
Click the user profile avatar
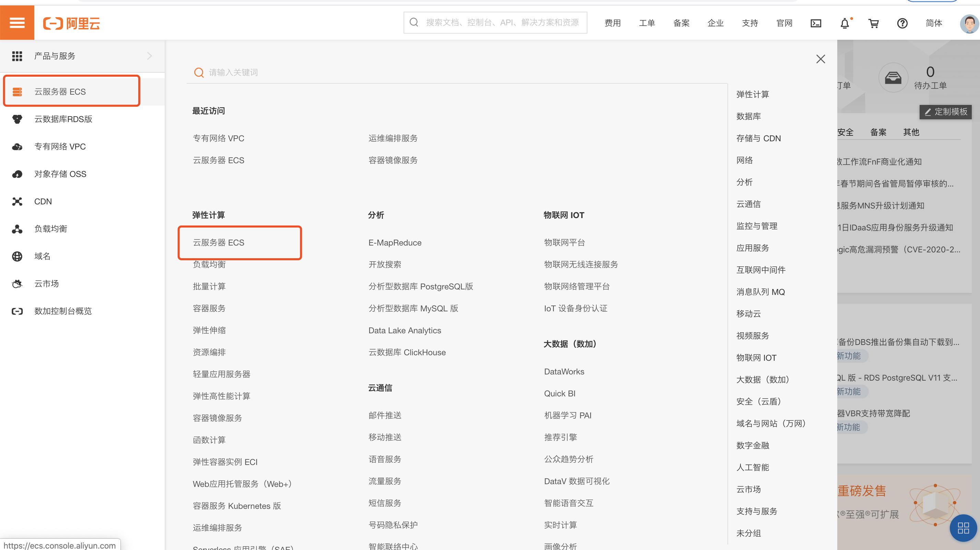pyautogui.click(x=968, y=23)
